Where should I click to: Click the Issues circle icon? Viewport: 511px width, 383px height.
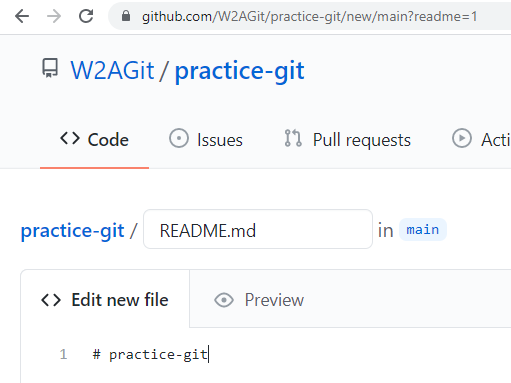(179, 138)
